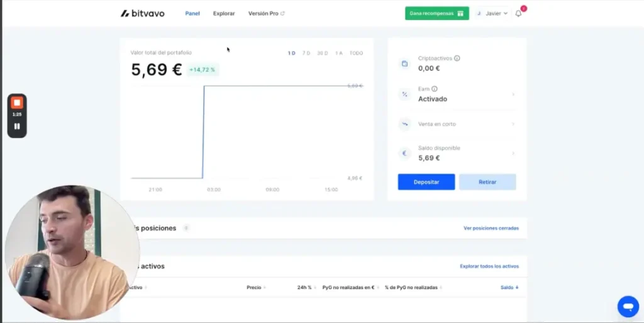This screenshot has width=644, height=323.
Task: Click the Criptoactivos wallet icon
Action: pos(404,64)
